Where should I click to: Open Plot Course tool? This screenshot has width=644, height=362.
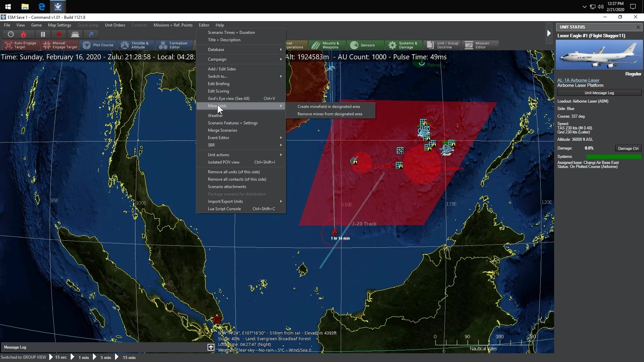coord(98,45)
